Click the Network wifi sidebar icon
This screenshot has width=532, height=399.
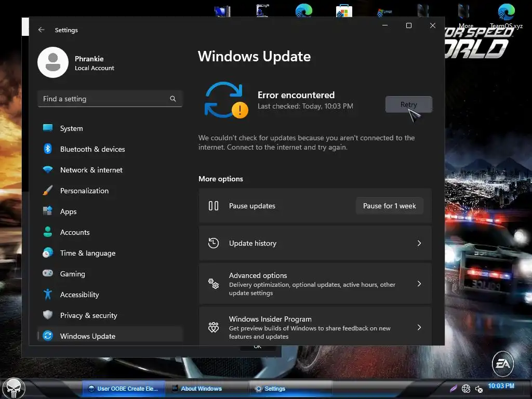(x=48, y=169)
